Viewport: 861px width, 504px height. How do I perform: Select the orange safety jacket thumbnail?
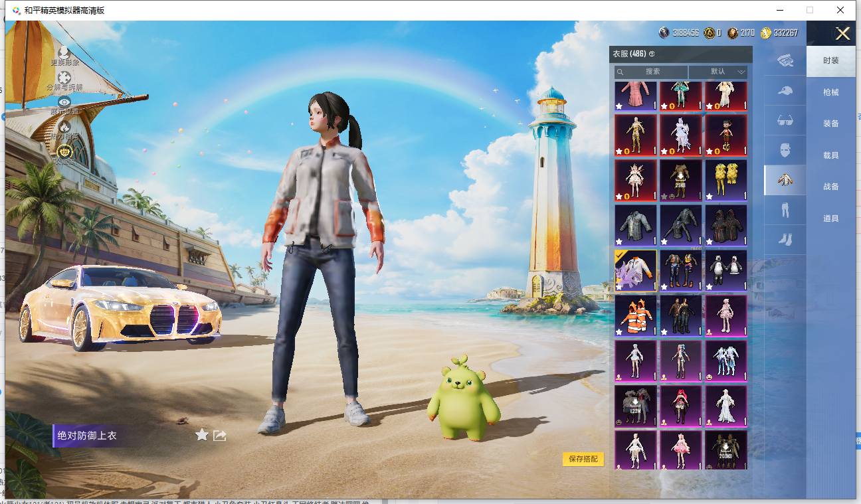point(636,315)
